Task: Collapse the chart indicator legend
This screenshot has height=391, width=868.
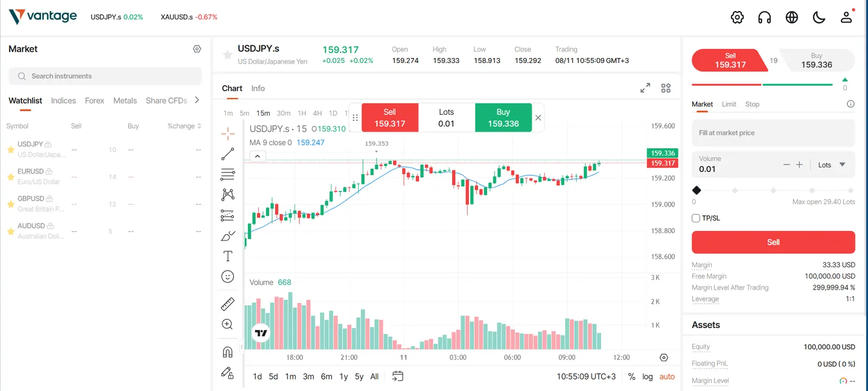Action: [258, 156]
